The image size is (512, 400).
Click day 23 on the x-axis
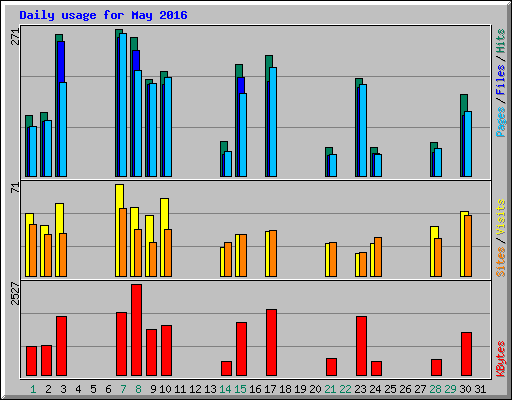click(360, 389)
